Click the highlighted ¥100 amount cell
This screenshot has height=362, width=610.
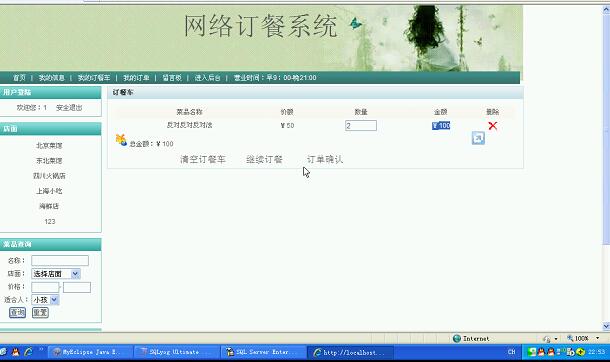point(441,126)
